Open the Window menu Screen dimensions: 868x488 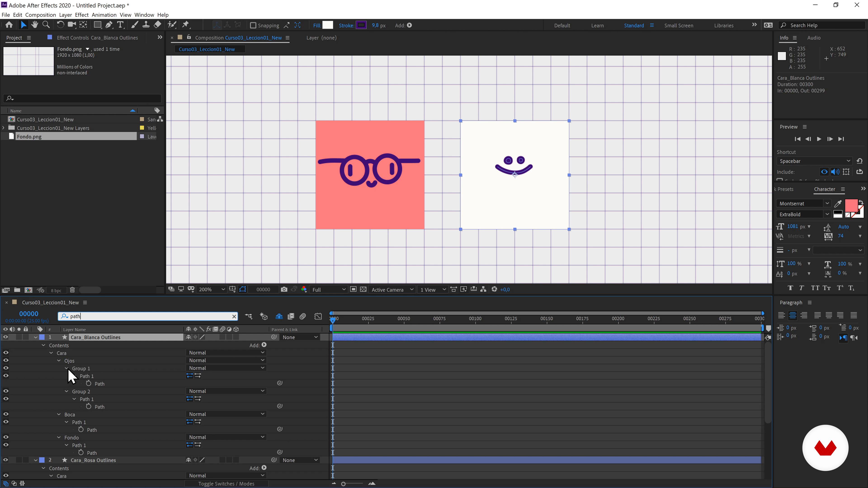[x=144, y=15]
